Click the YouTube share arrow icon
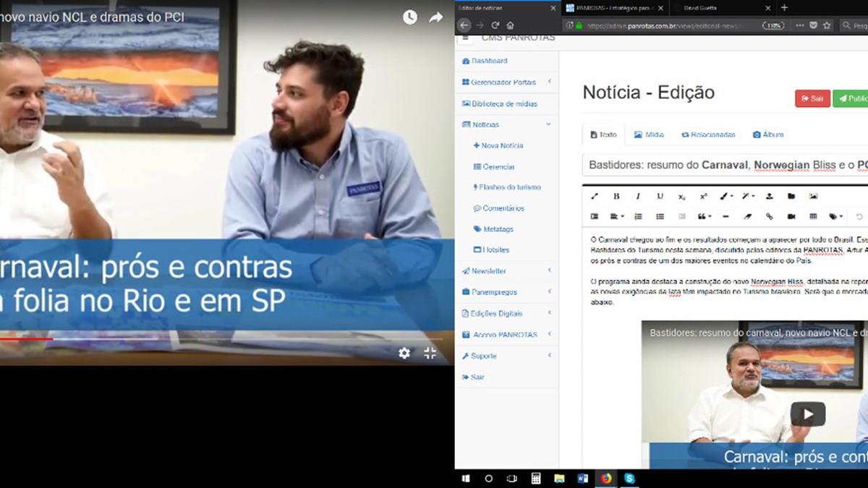The width and height of the screenshot is (868, 488). 435,17
